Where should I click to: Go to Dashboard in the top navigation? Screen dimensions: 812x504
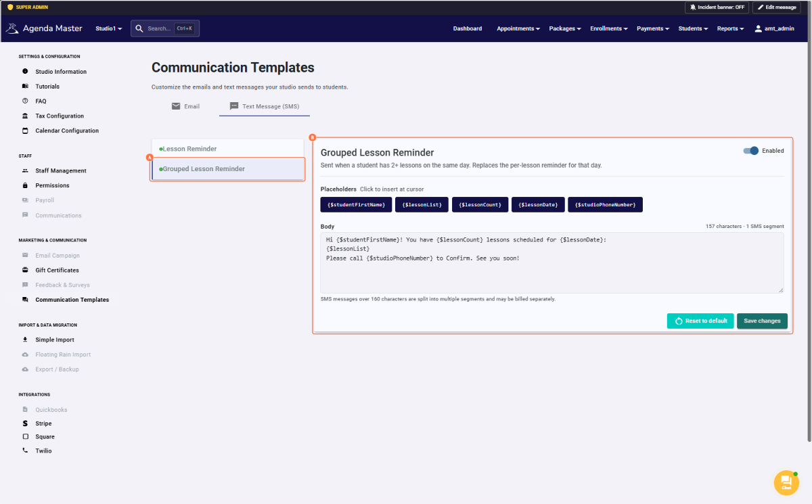click(x=468, y=28)
